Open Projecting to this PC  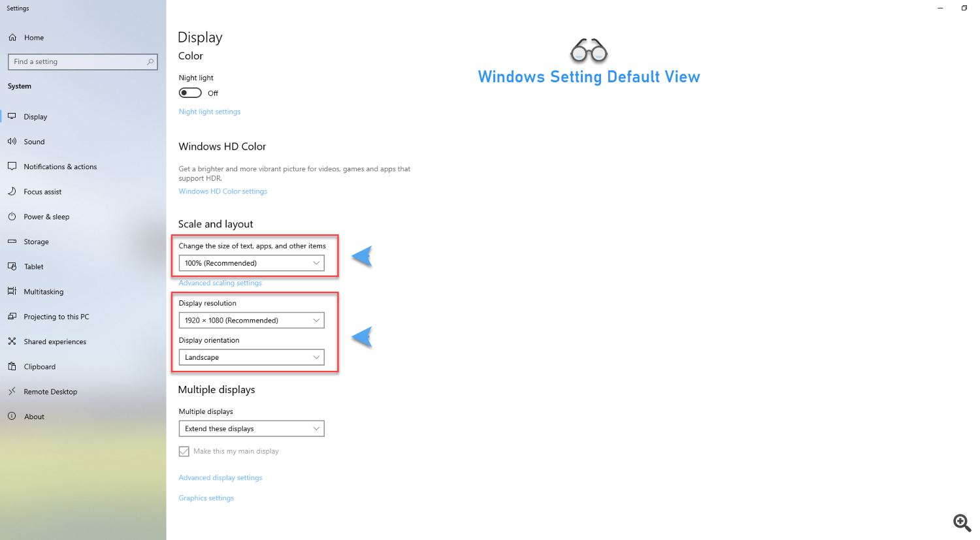12,316
